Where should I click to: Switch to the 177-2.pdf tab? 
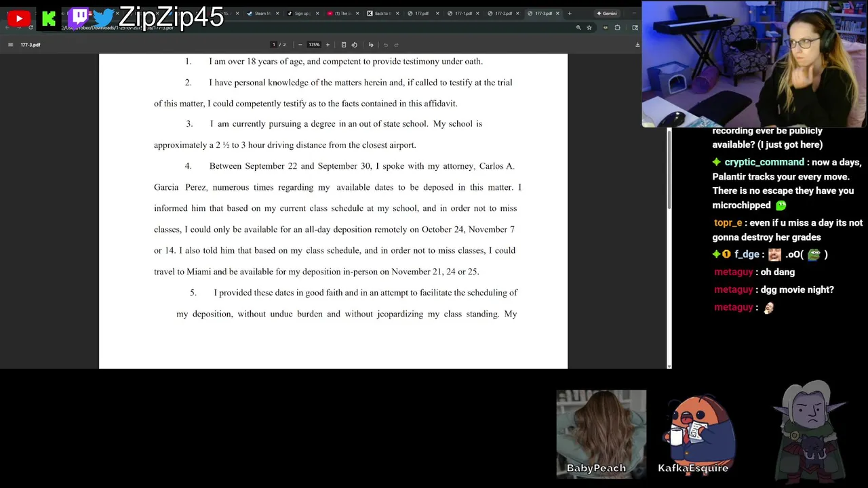pos(503,14)
